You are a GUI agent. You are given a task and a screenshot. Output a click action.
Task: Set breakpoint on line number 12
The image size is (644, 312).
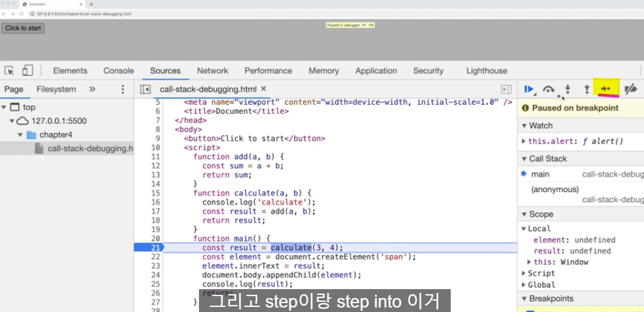tap(156, 166)
